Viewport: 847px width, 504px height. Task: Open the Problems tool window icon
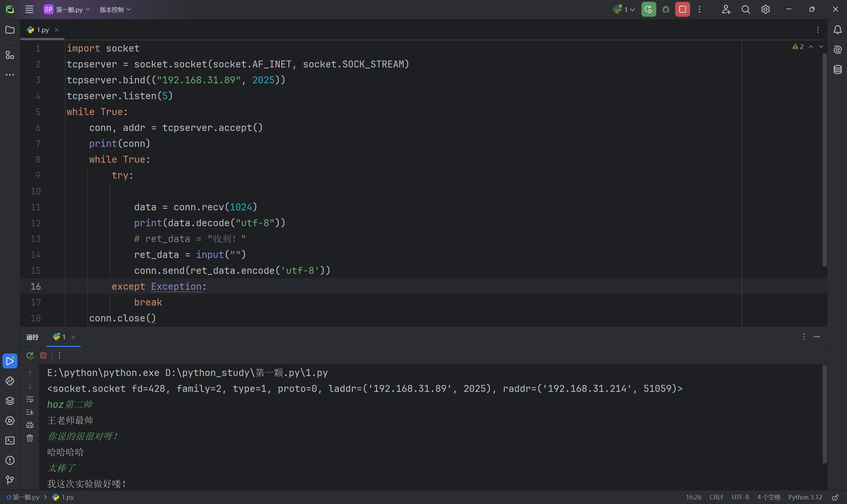click(10, 460)
